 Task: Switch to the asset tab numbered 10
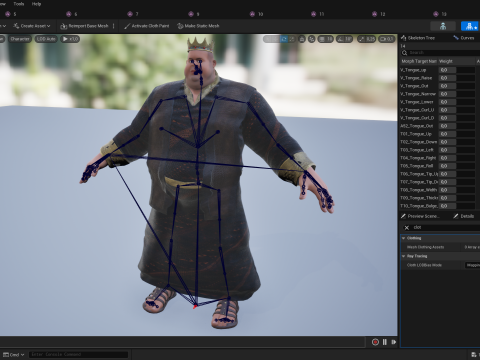tap(256, 14)
